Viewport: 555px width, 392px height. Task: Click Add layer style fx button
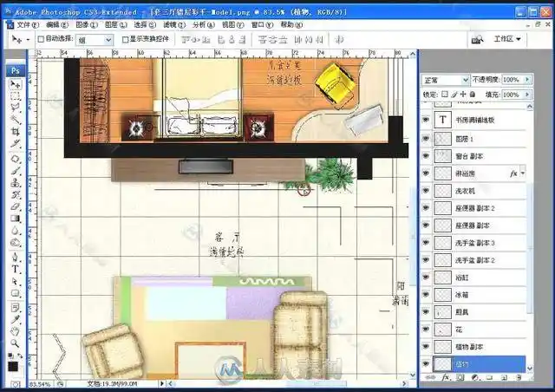[446, 378]
